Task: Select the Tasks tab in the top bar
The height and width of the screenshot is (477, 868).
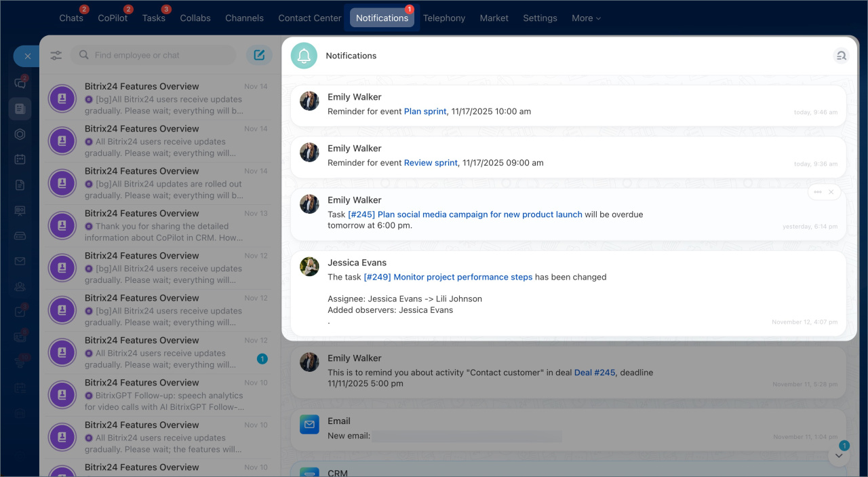Action: pyautogui.click(x=154, y=18)
